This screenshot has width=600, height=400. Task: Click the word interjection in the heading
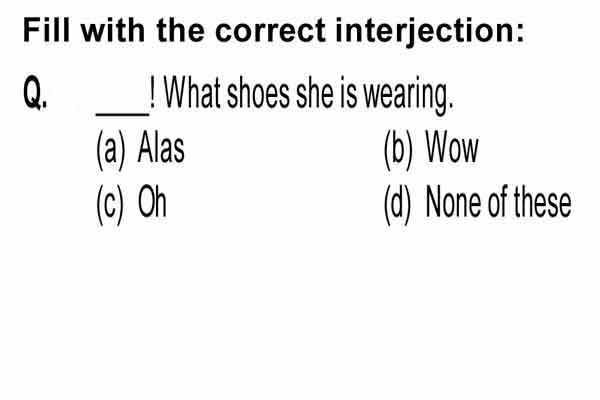430,31
